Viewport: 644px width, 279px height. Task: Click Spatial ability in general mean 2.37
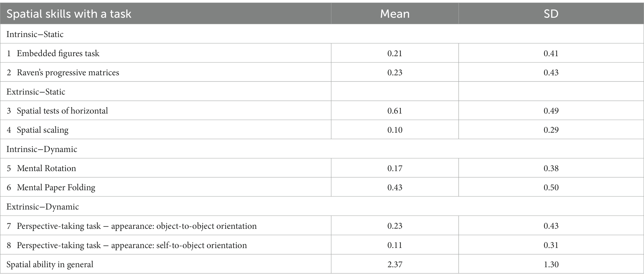click(395, 264)
